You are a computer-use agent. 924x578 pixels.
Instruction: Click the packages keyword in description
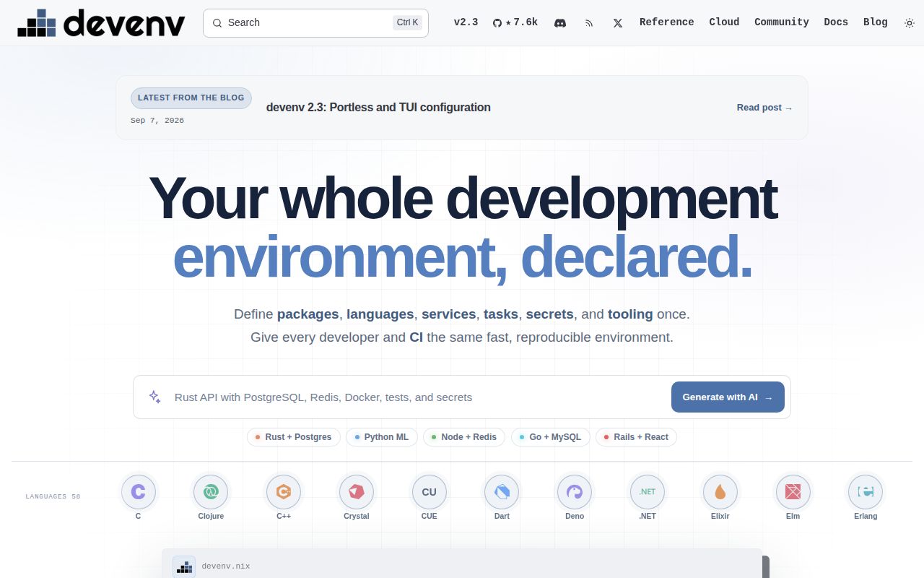(x=308, y=314)
